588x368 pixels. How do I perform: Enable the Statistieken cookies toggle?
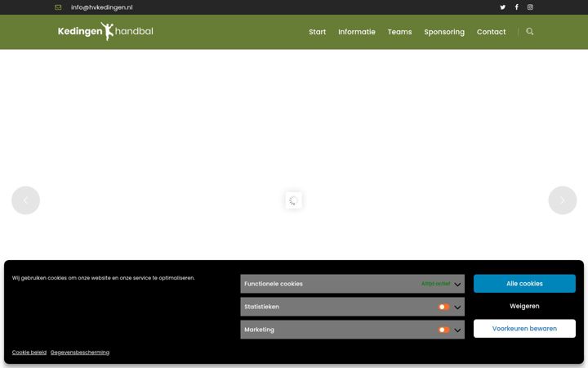(443, 307)
